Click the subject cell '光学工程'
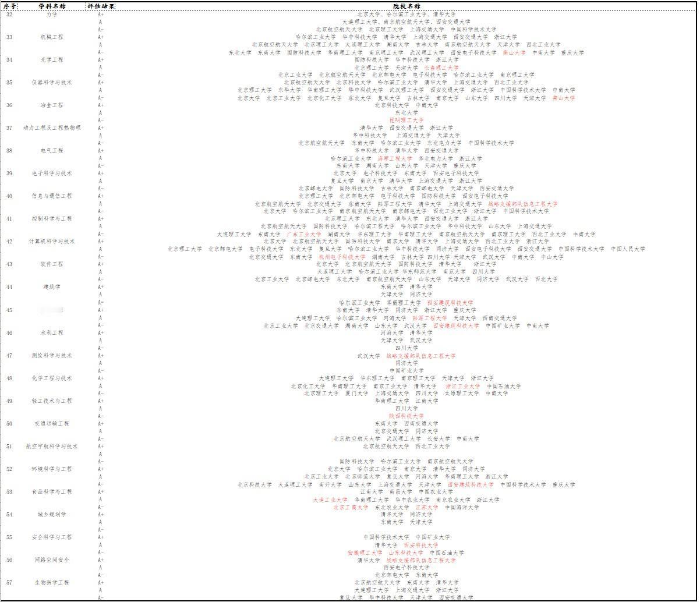 [52, 59]
